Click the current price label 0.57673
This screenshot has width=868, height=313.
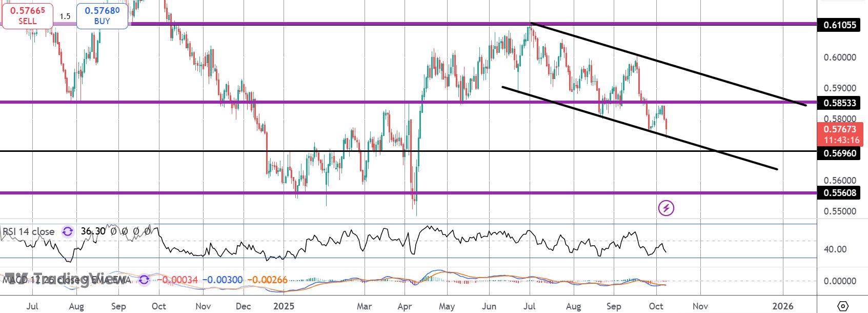840,134
